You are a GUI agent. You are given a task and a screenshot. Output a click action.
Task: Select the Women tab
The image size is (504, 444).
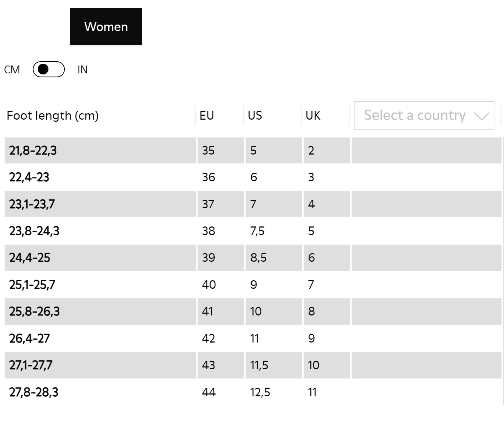click(106, 27)
